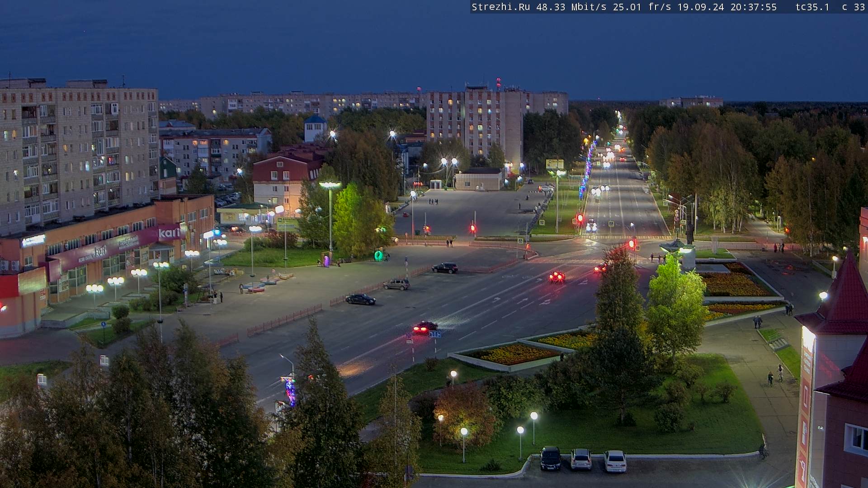Click the Strezhi.Ru overlay label
Image resolution: width=868 pixels, height=488 pixels.
[x=501, y=7]
